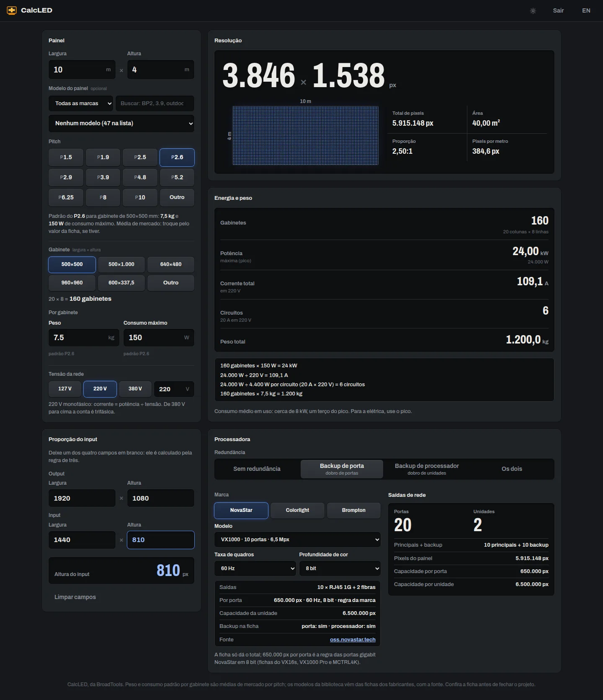Edit the Peso per cabinet field
The width and height of the screenshot is (603, 700).
point(84,338)
